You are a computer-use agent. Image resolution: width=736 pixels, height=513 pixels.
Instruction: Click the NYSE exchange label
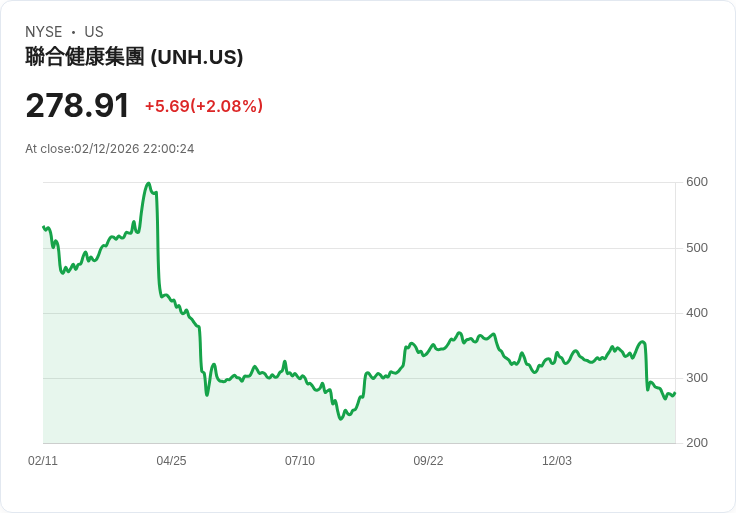(x=43, y=32)
